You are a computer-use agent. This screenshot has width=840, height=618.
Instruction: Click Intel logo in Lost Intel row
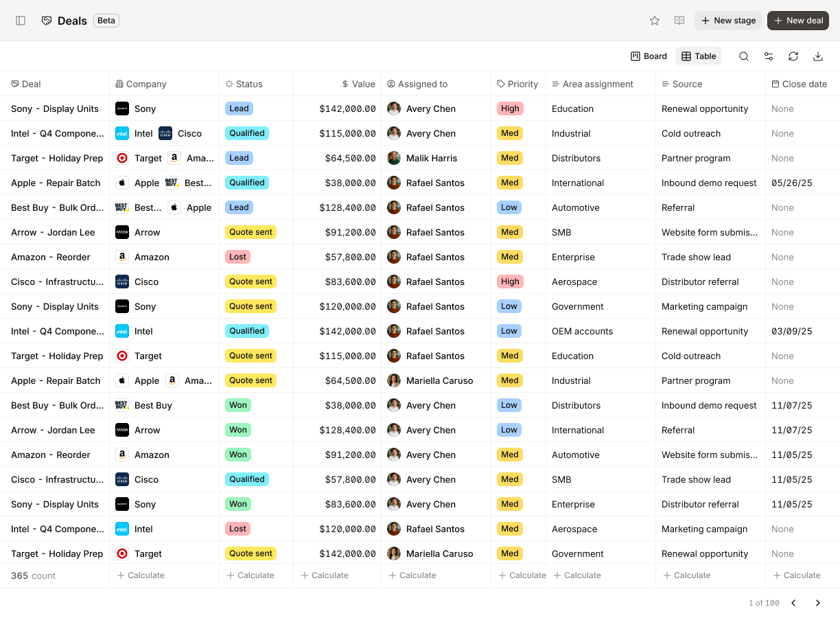(122, 529)
